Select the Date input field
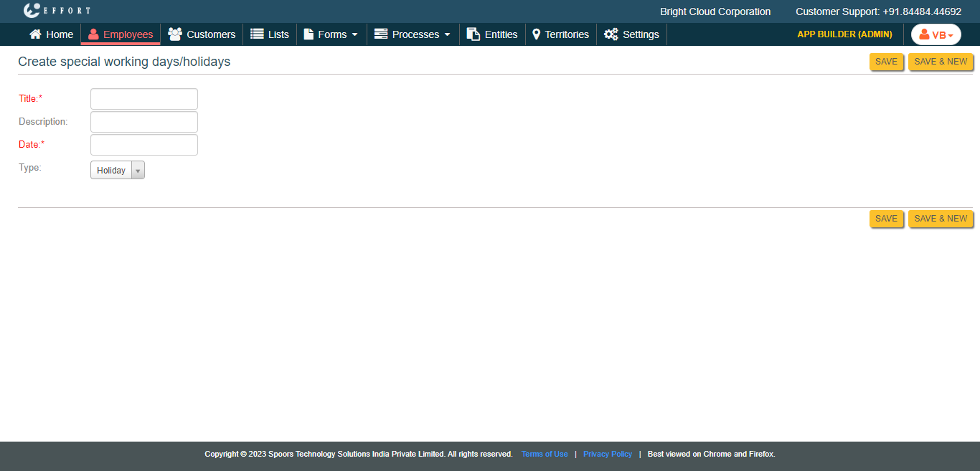The height and width of the screenshot is (471, 980). click(144, 145)
